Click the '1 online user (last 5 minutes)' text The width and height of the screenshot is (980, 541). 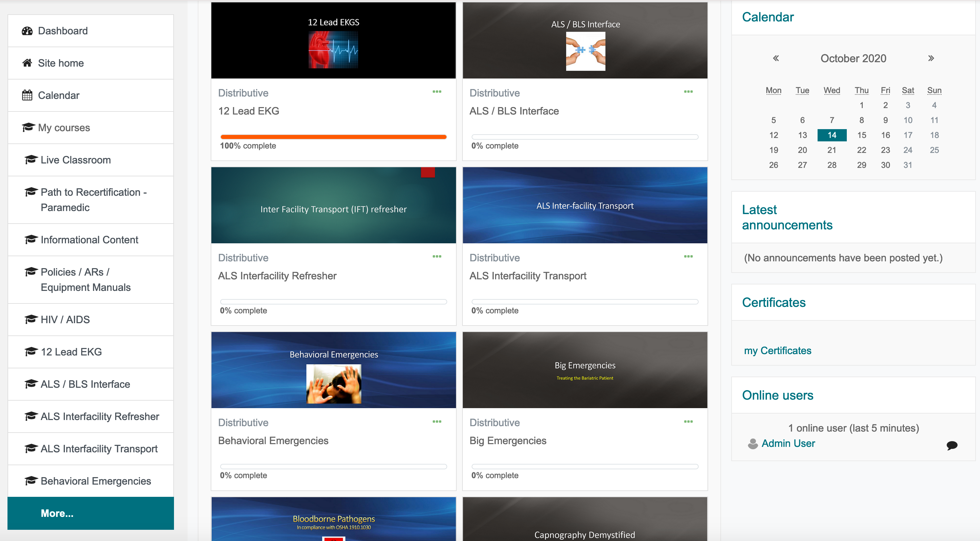[853, 428]
